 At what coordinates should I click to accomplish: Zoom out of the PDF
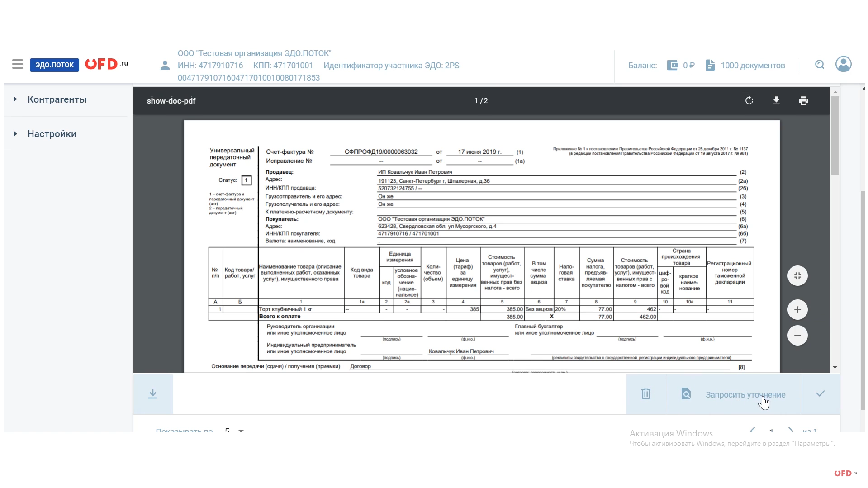tap(797, 336)
